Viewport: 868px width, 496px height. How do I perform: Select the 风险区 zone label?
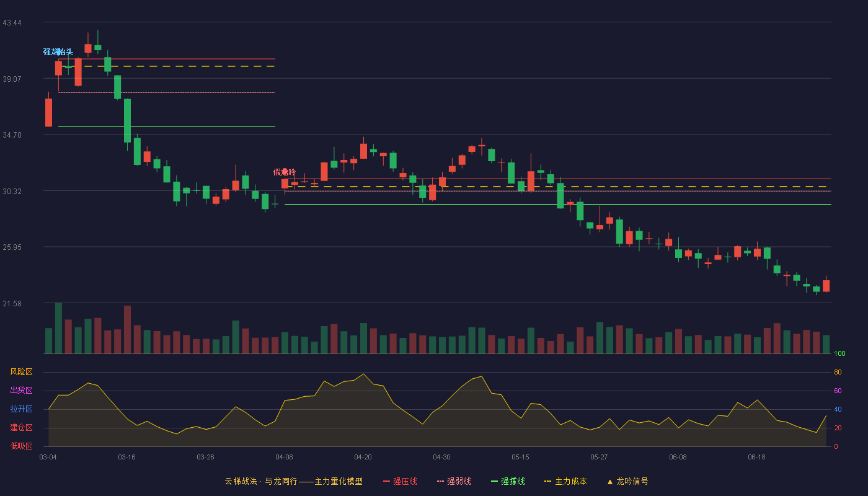click(21, 372)
